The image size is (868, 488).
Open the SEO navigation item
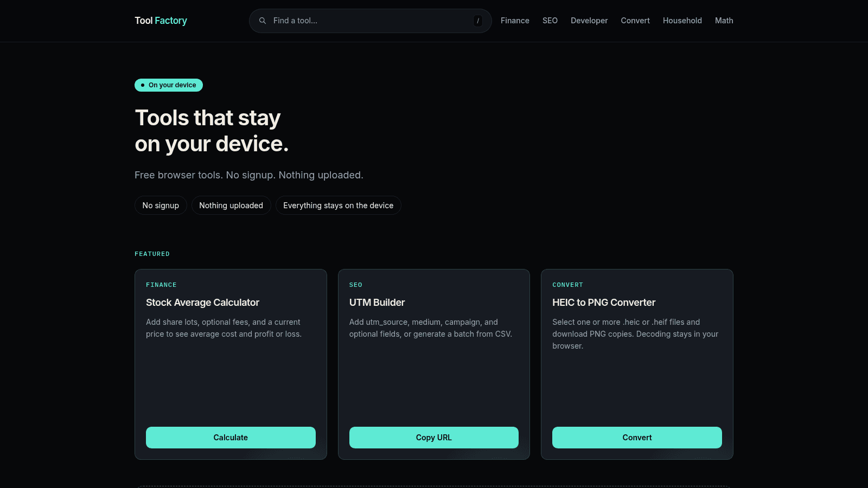point(550,21)
